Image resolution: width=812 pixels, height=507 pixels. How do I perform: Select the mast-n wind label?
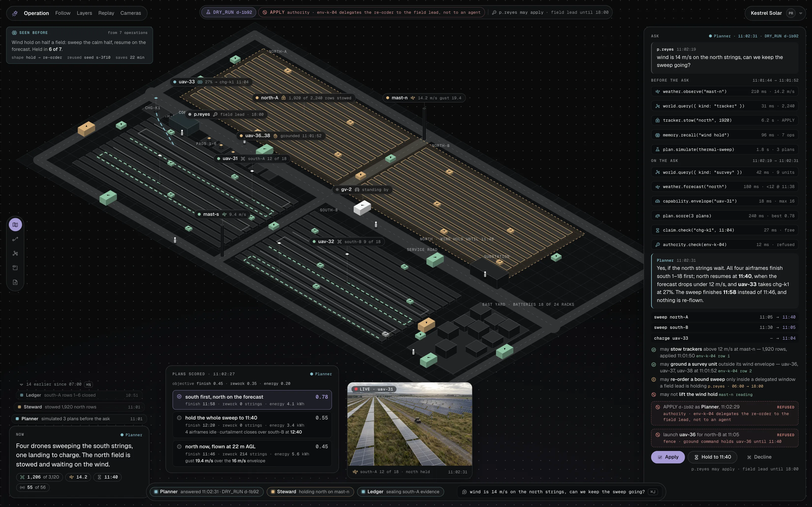pos(424,98)
